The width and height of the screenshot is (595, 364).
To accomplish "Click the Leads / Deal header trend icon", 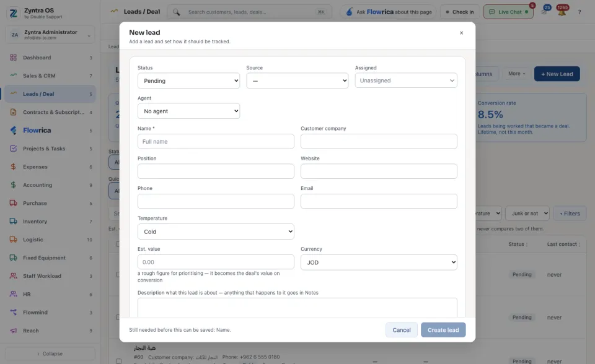I will click(x=114, y=11).
